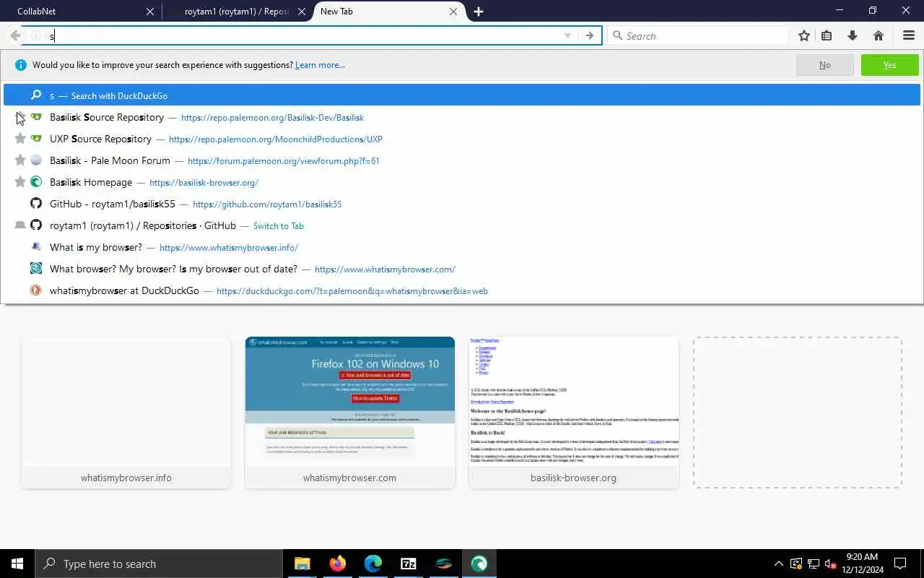Screen dimensions: 924x578
Task: Open the Downloads arrow icon
Action: (853, 35)
